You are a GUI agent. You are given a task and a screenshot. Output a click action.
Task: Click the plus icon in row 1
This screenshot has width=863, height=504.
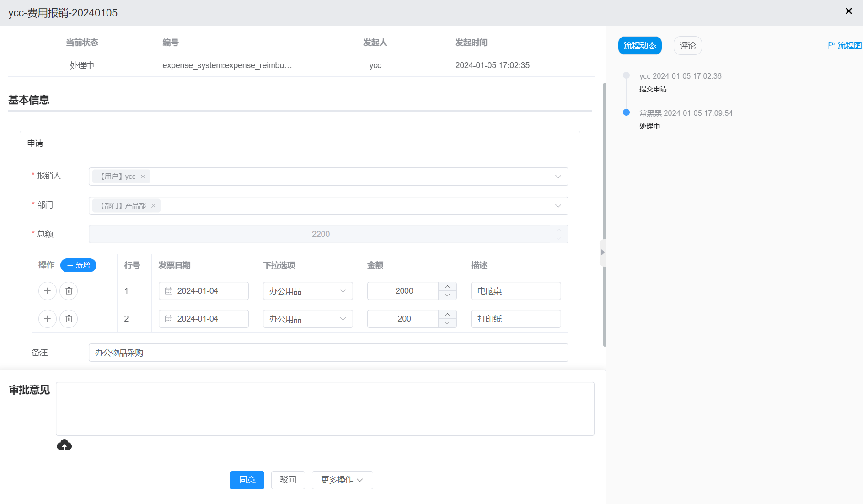tap(48, 291)
